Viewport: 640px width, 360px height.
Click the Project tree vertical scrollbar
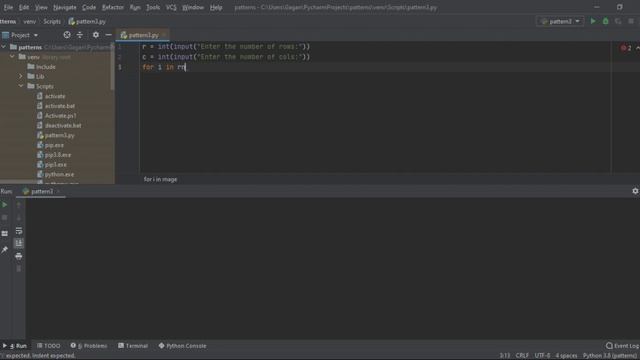click(x=112, y=67)
